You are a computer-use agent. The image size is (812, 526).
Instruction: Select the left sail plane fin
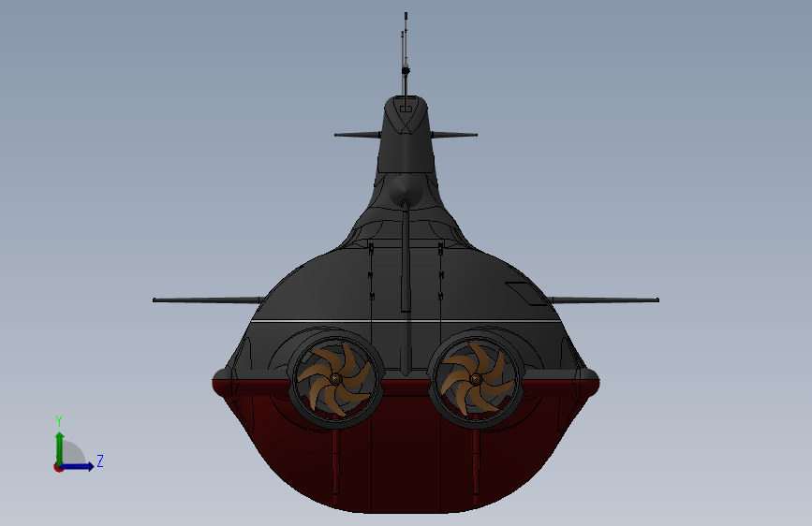[358, 135]
